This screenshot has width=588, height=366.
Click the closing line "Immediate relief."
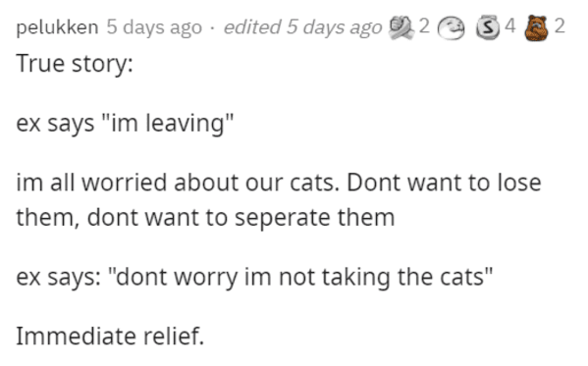click(110, 336)
